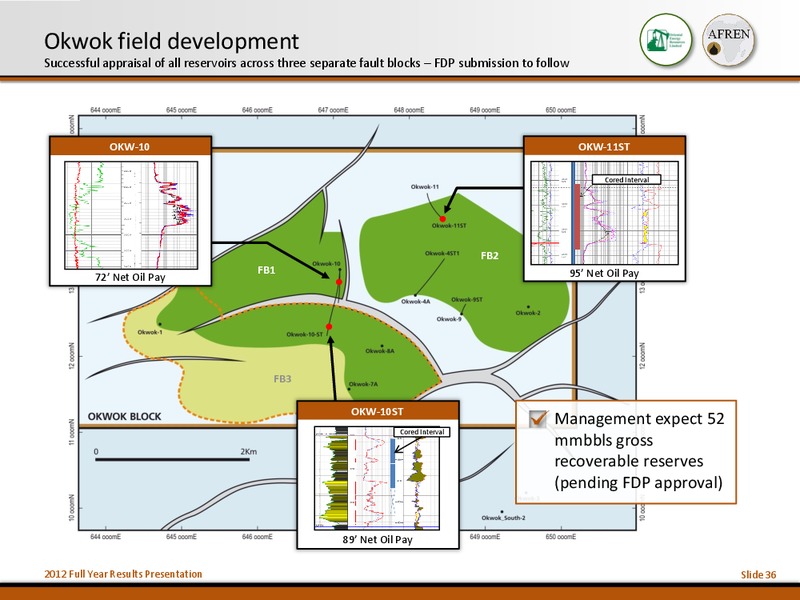Click the Oriental Energy Resources logo
This screenshot has height=600, width=800.
pyautogui.click(x=666, y=40)
